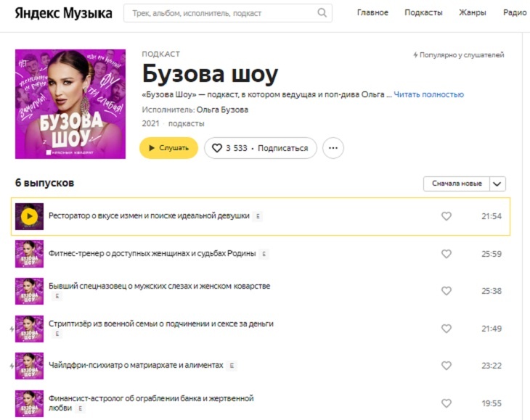The height and width of the screenshot is (420, 530).
Task: Open the Сначала новые sort dropdown
Action: 457,184
